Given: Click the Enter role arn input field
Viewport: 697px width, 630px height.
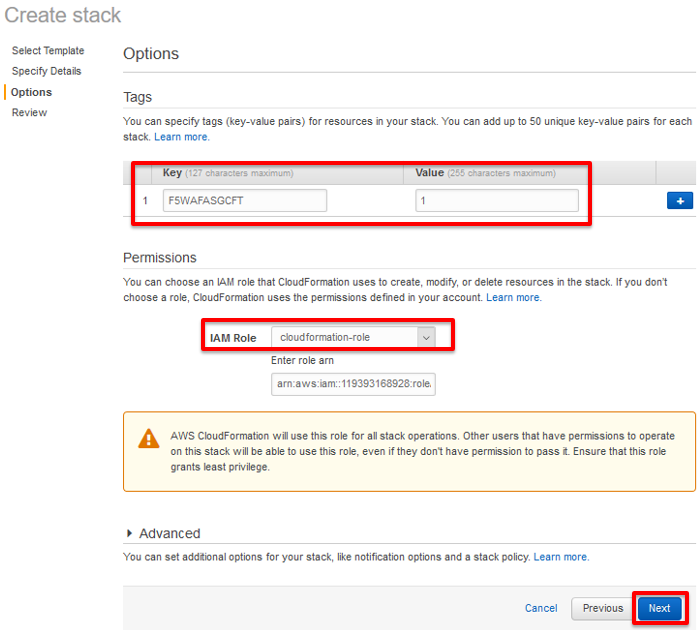Looking at the screenshot, I should (x=353, y=384).
